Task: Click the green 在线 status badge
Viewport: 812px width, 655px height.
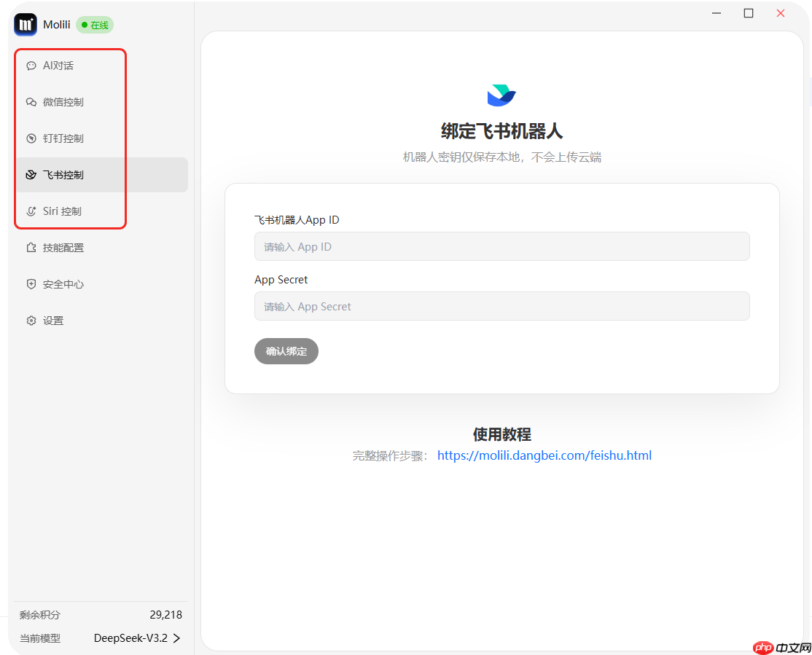Action: pyautogui.click(x=94, y=24)
